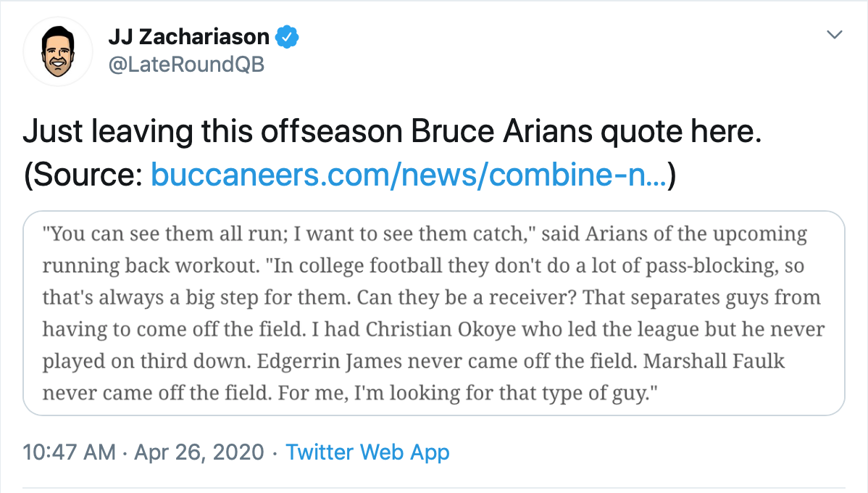Open the @LateRoundQB handle
868x493 pixels.
(186, 65)
